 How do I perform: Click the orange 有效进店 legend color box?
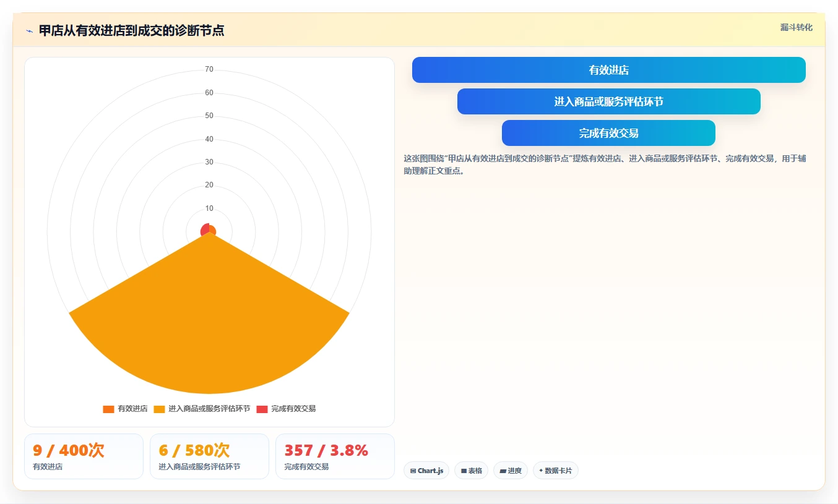click(108, 409)
